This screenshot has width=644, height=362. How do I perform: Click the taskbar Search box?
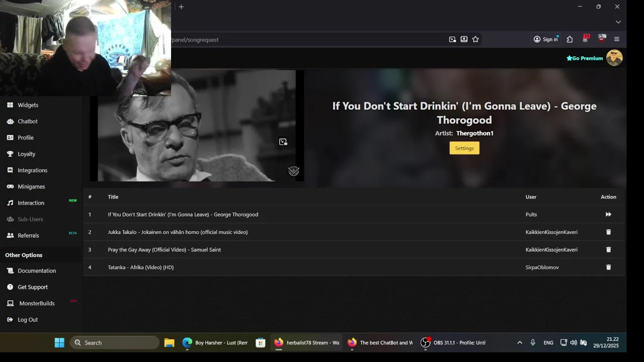[x=115, y=342]
